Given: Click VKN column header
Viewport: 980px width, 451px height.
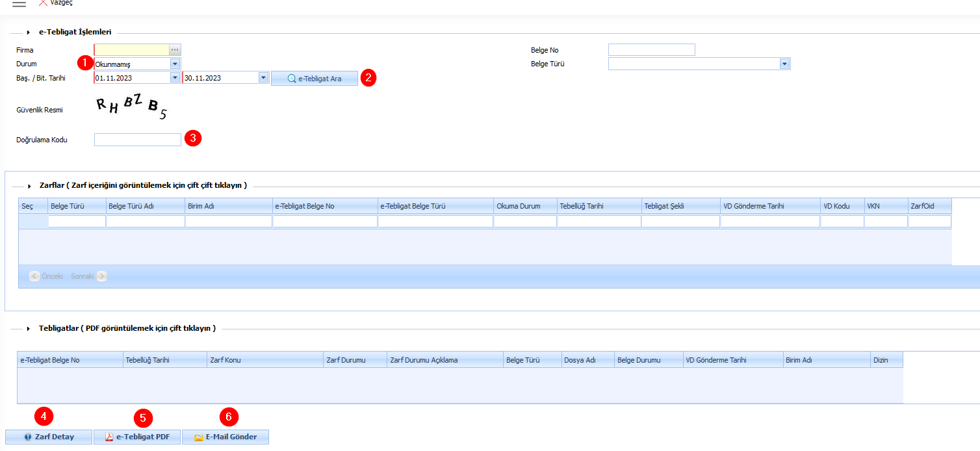Looking at the screenshot, I should tap(886, 206).
